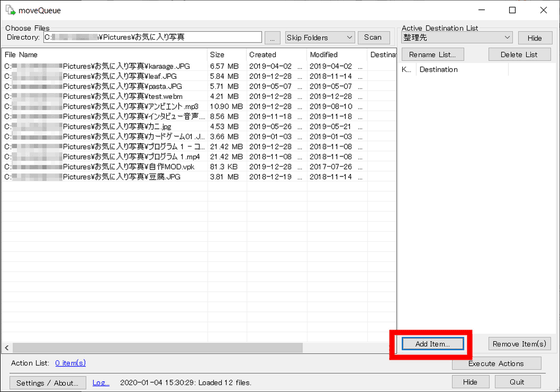The height and width of the screenshot is (392, 560).
Task: Click the Add Item... button
Action: (x=432, y=344)
